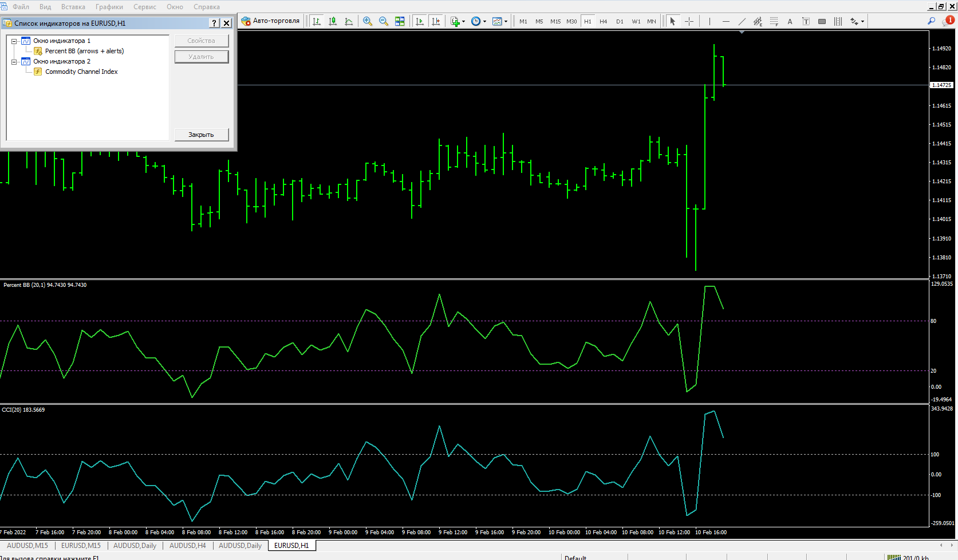
Task: Select the vertical line drawing tool
Action: [709, 21]
